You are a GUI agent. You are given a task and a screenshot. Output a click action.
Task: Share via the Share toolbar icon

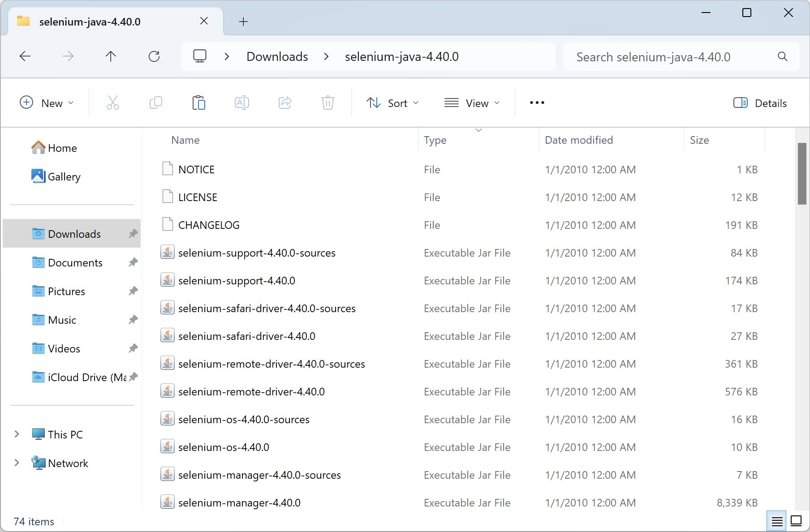tap(285, 103)
